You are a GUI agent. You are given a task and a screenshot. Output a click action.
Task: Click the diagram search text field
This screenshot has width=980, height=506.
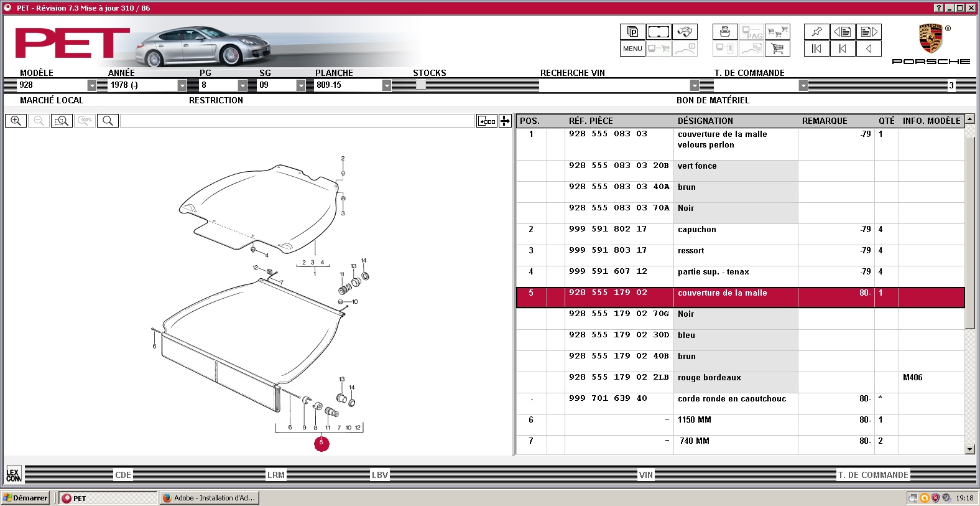297,121
